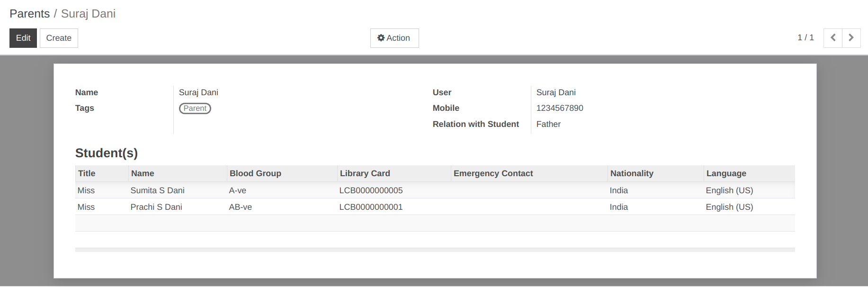
Task: Click India in Prachi's row
Action: (618, 207)
